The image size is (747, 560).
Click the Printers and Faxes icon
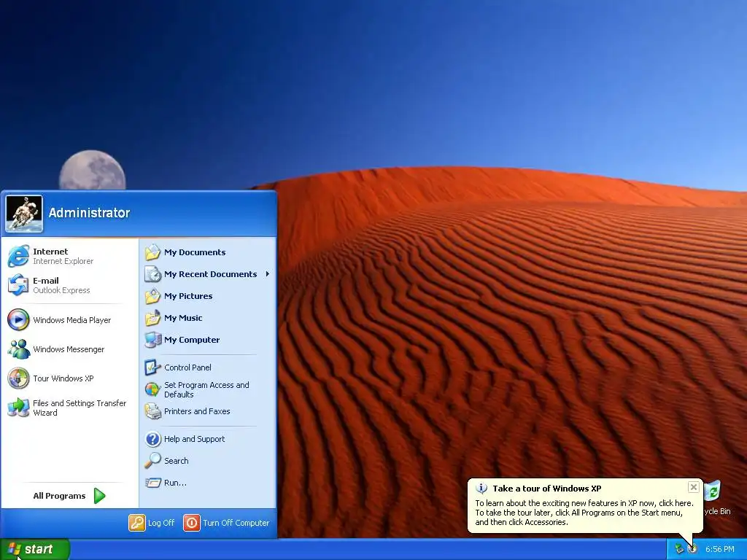point(153,411)
